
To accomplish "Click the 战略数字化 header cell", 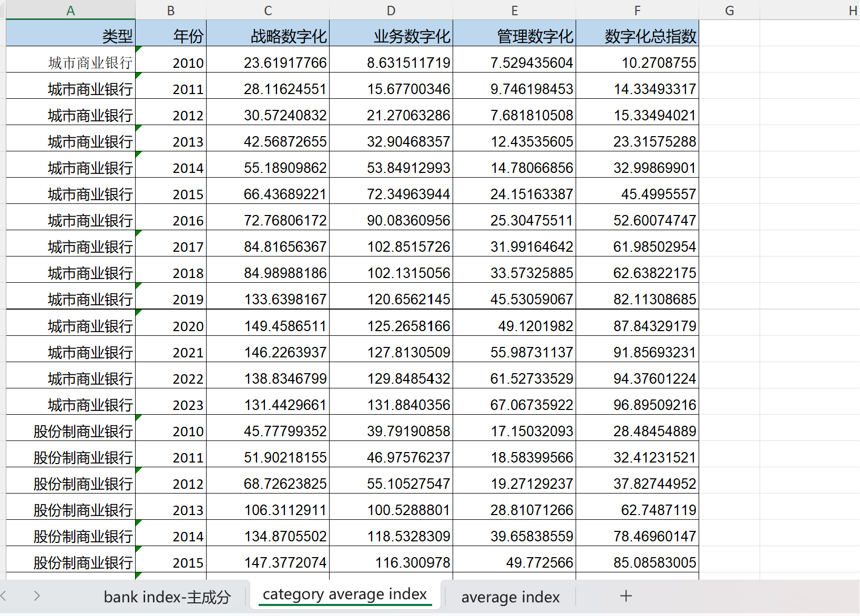I will 268,34.
